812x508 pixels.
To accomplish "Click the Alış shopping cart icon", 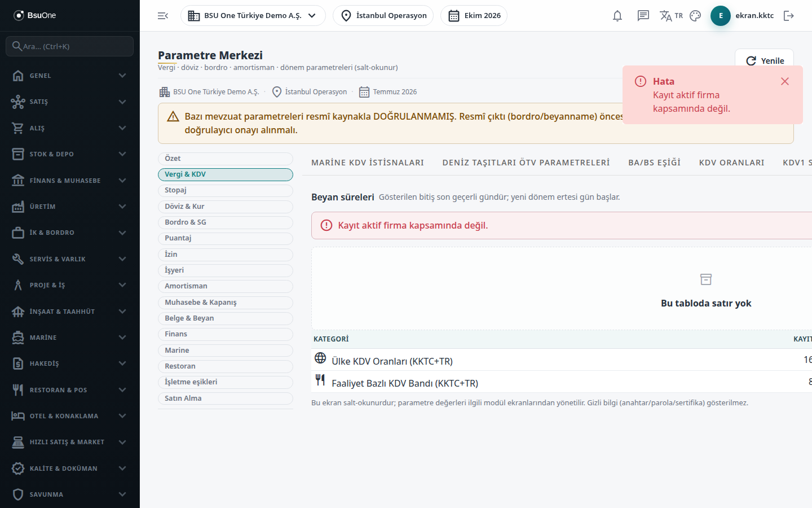I will point(18,128).
